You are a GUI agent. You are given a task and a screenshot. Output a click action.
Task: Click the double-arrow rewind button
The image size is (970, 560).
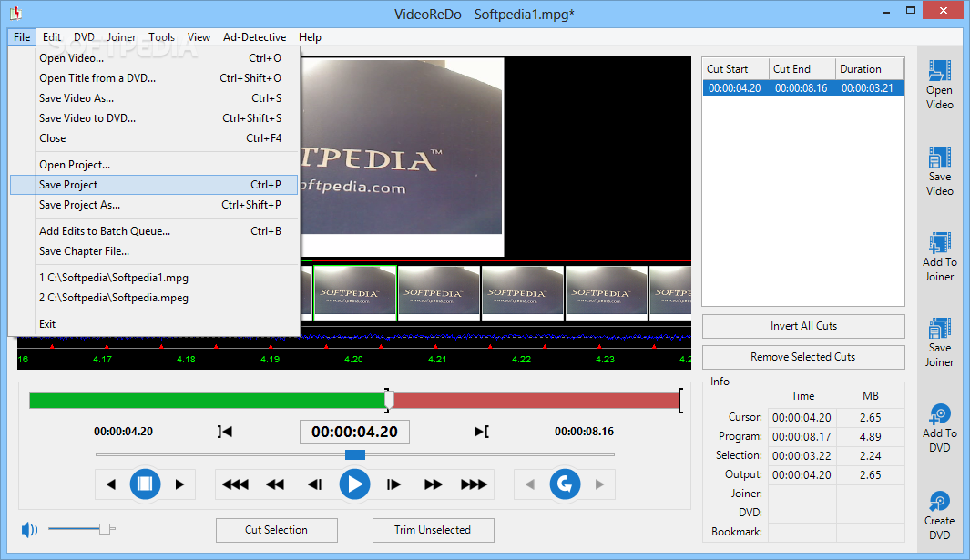[275, 484]
